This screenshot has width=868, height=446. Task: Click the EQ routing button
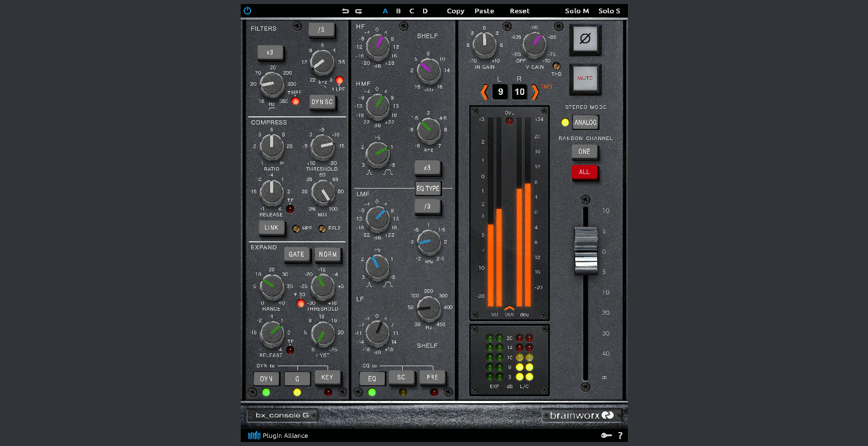point(372,379)
